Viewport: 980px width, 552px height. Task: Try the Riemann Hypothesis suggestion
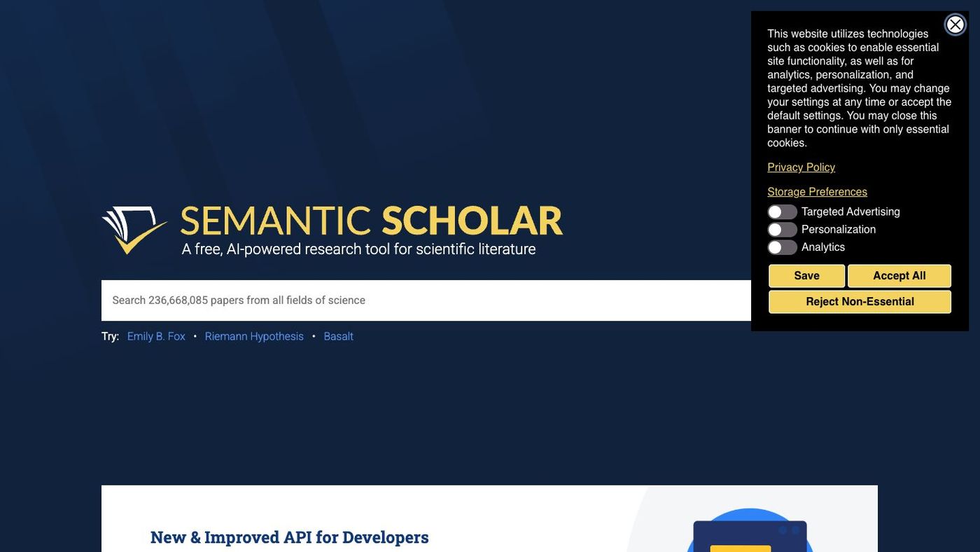[254, 336]
